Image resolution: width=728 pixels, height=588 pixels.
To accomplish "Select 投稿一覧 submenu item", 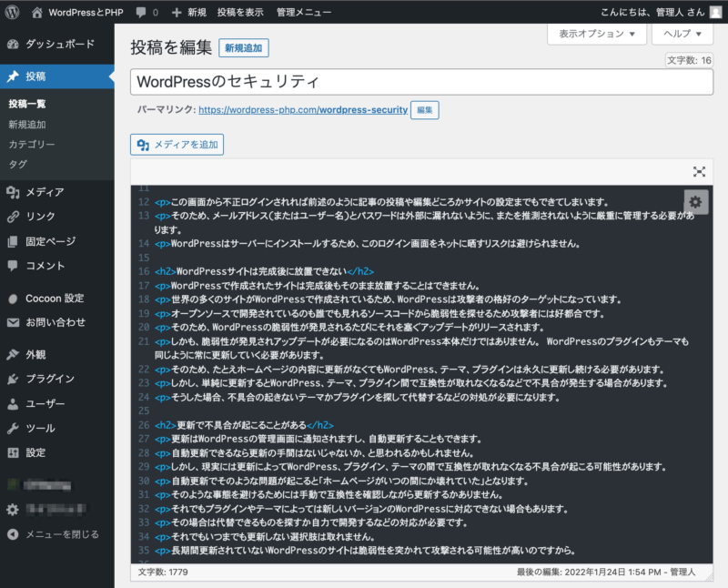I will click(27, 104).
